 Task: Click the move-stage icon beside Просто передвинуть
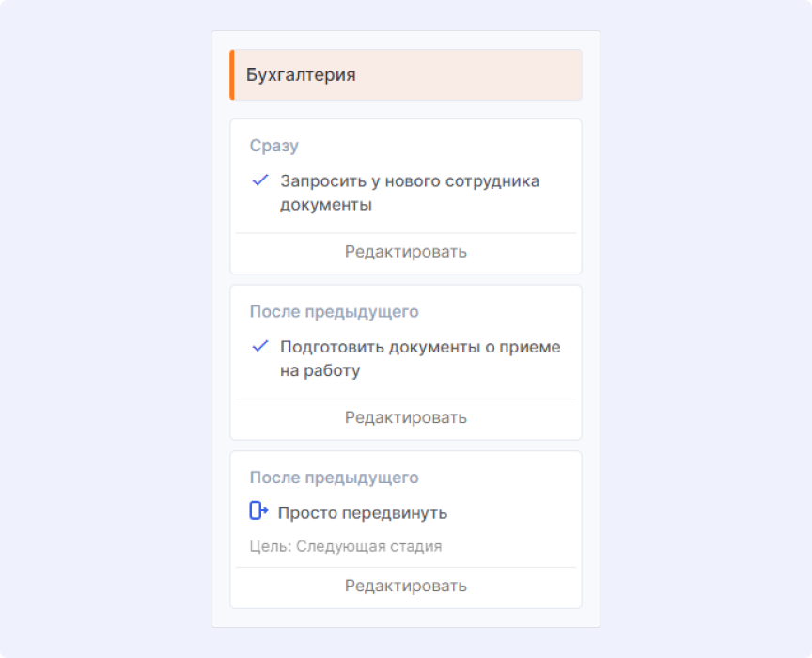pyautogui.click(x=258, y=511)
